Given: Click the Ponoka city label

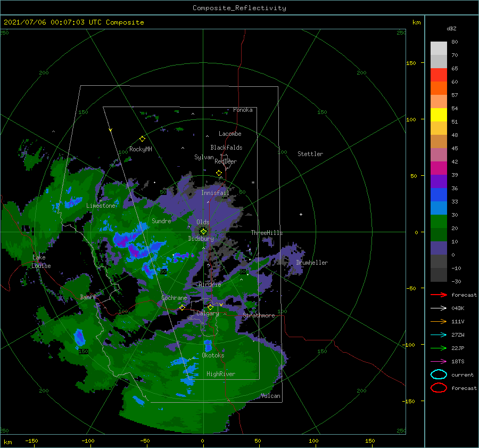Looking at the screenshot, I should (x=243, y=110).
